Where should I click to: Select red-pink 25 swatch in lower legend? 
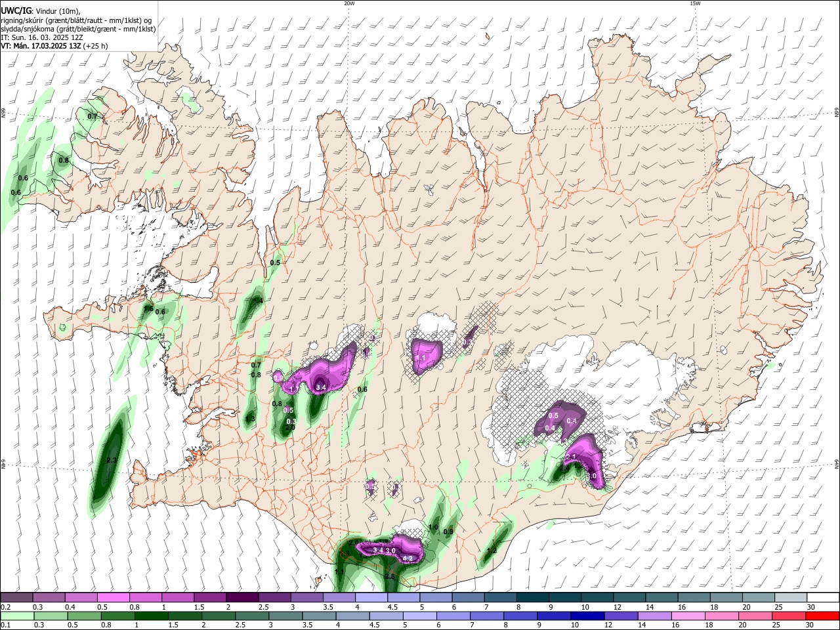[x=788, y=616]
